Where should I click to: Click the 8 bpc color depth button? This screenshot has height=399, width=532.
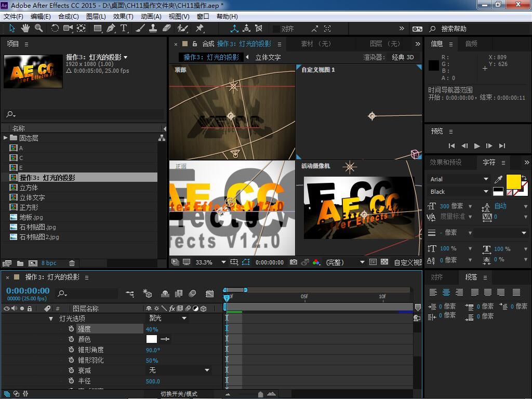click(49, 263)
